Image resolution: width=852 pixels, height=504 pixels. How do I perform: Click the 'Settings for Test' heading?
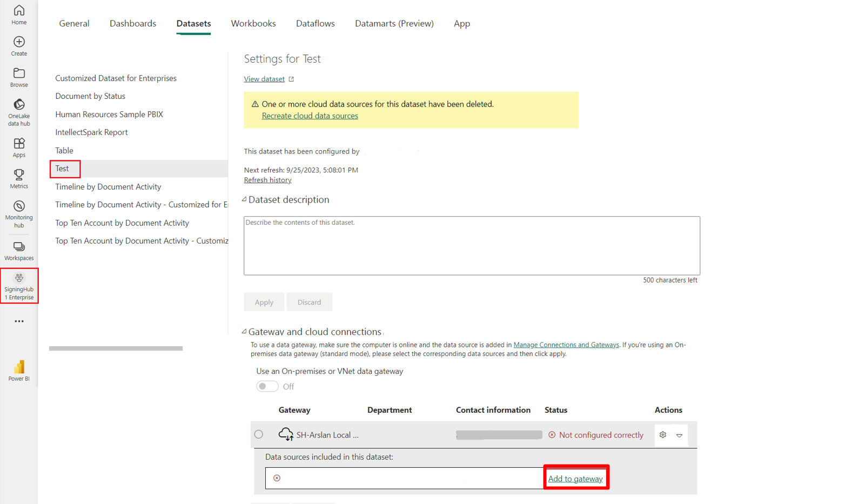tap(282, 58)
